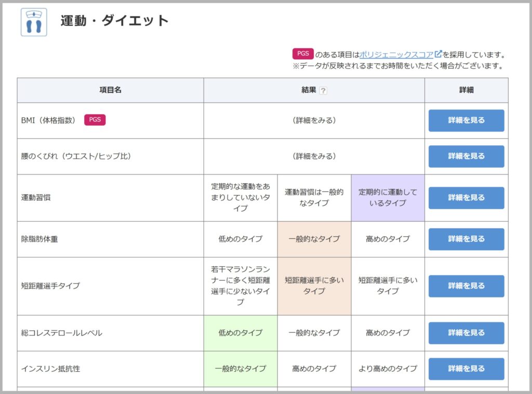
Task: Open 詳細を見る for BMI（体格指数）
Action: [x=466, y=120]
